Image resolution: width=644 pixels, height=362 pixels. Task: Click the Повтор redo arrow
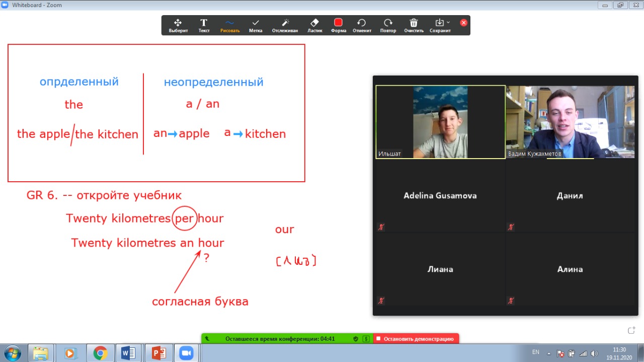coord(388,25)
